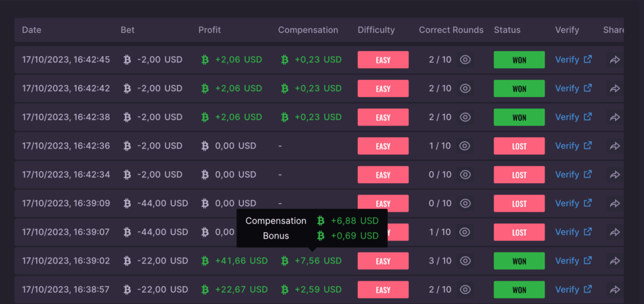Click the Bet column header

pyautogui.click(x=127, y=30)
